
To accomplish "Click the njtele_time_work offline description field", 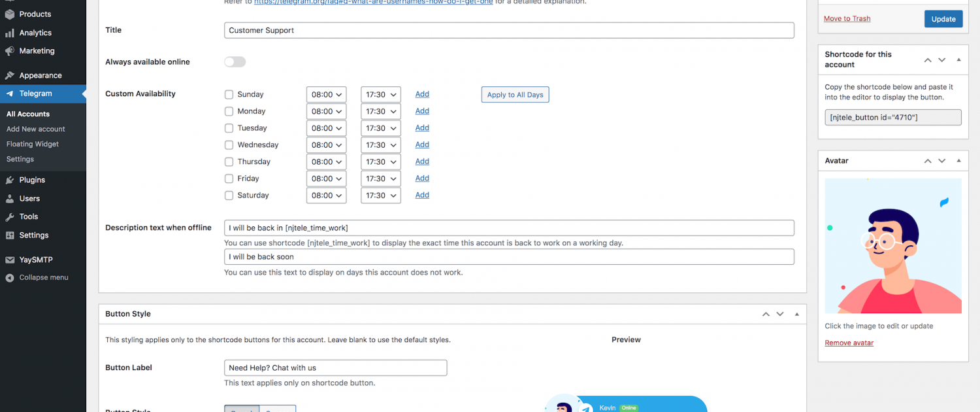I will point(509,228).
